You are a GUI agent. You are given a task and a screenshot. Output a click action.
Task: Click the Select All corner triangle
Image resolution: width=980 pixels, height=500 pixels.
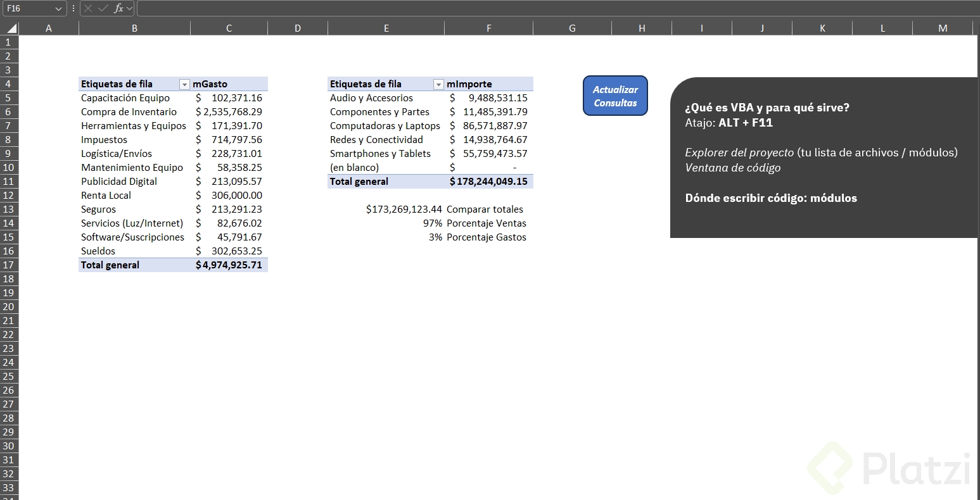click(x=11, y=28)
